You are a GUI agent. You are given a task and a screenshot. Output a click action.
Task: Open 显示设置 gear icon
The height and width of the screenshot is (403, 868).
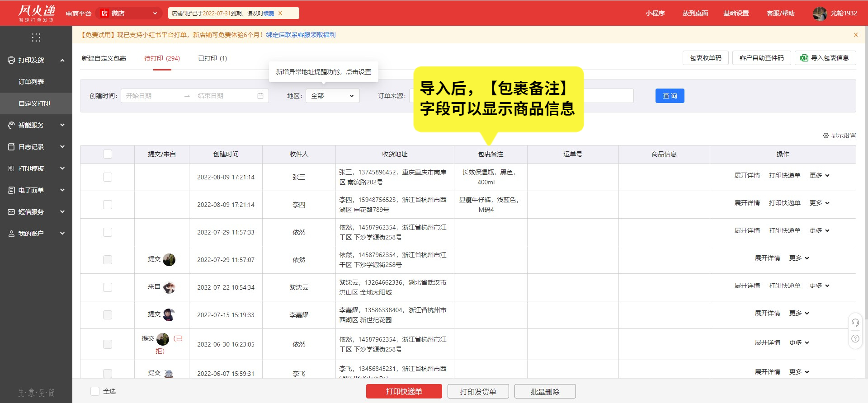826,136
